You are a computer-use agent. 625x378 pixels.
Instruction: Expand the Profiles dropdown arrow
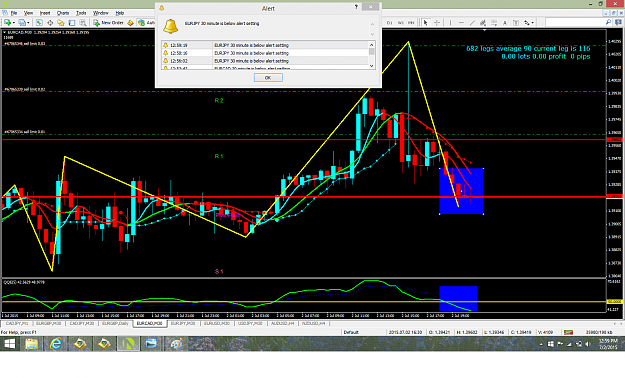(28, 23)
